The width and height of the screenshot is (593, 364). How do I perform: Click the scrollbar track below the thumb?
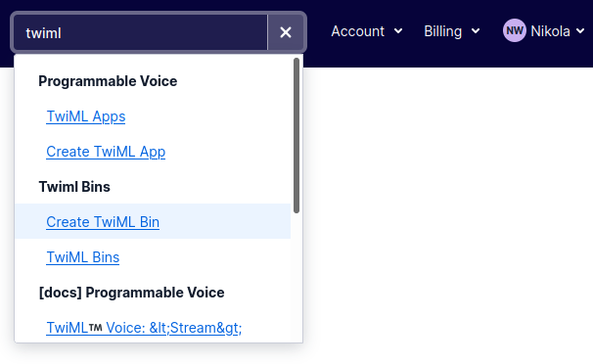click(296, 278)
